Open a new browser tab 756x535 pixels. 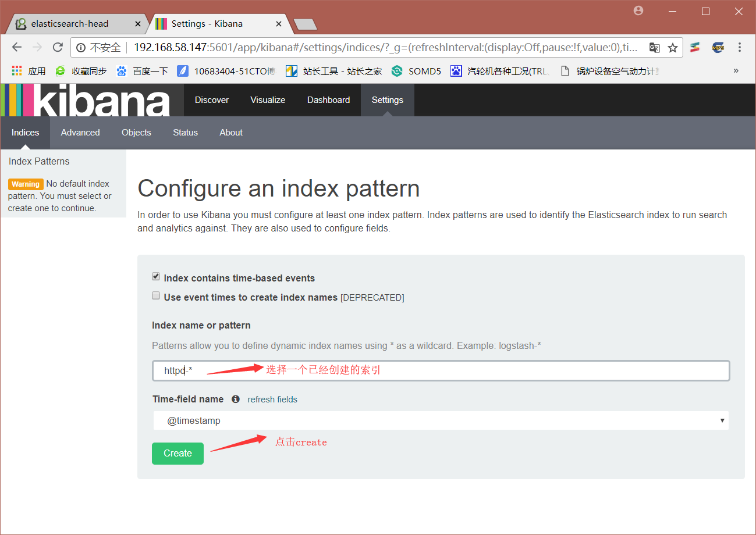click(305, 24)
